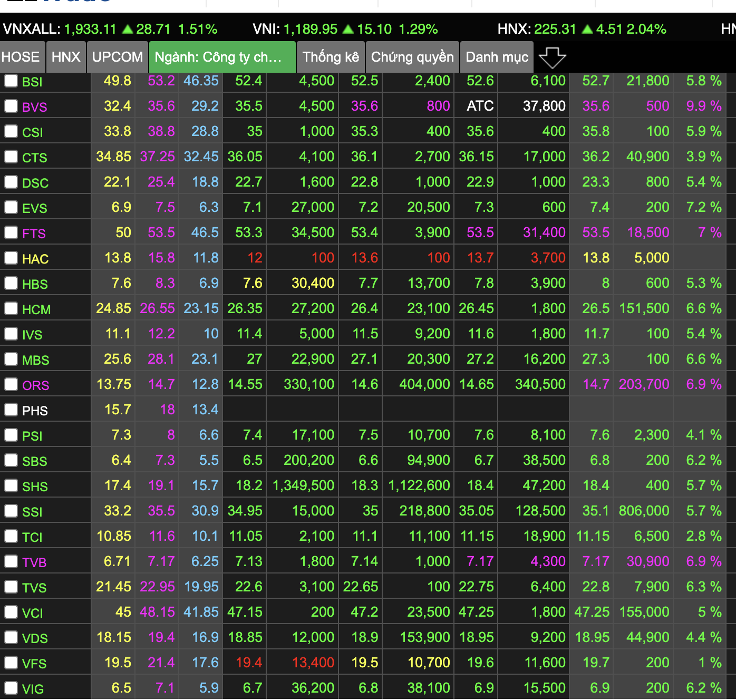Tick the checkbox for BVS

tap(11, 106)
